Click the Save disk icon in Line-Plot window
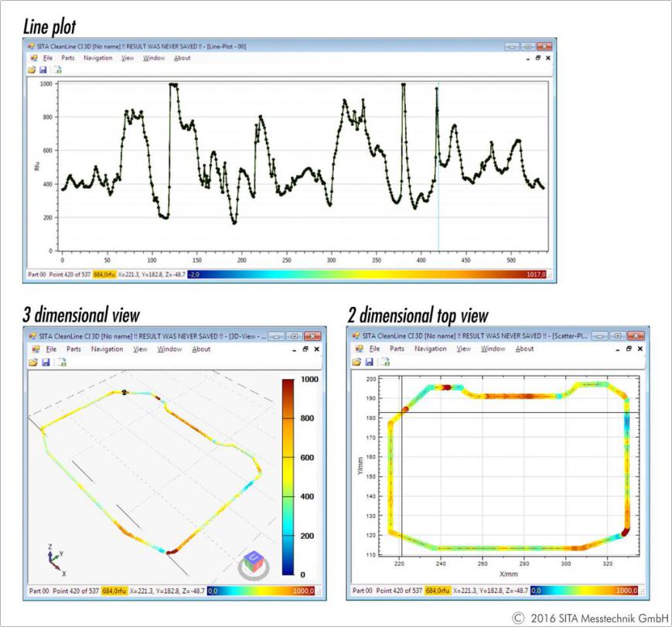Image resolution: width=672 pixels, height=627 pixels. tap(44, 70)
